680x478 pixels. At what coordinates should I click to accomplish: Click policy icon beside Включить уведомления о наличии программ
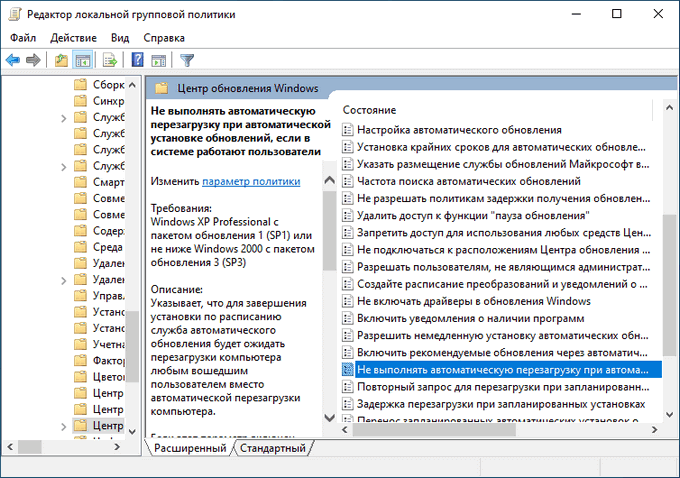tap(347, 318)
